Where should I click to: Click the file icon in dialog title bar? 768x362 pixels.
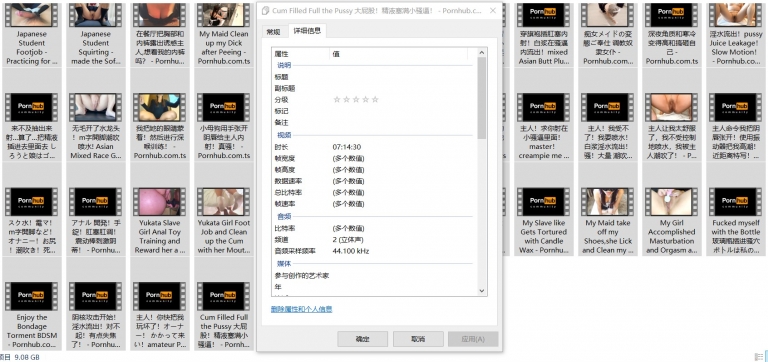(265, 11)
